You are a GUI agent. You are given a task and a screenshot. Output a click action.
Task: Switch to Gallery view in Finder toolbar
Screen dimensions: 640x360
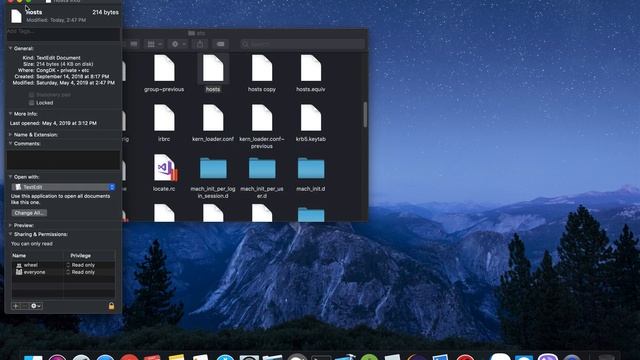(x=134, y=44)
